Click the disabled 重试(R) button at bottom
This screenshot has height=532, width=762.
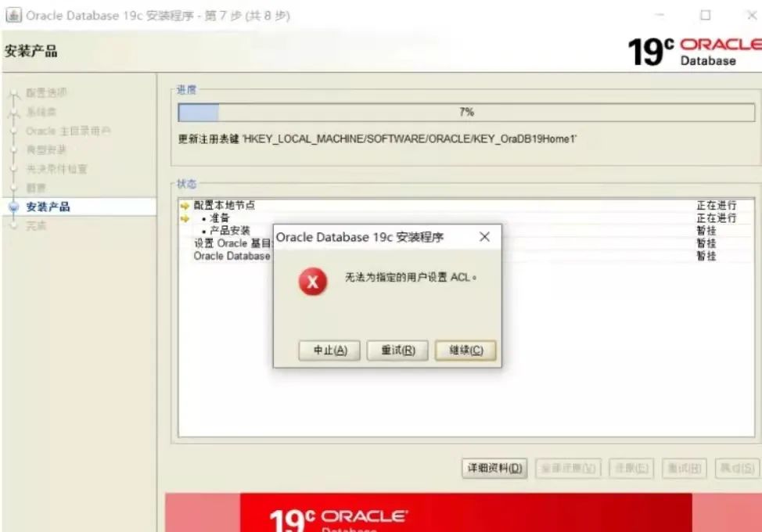(685, 469)
